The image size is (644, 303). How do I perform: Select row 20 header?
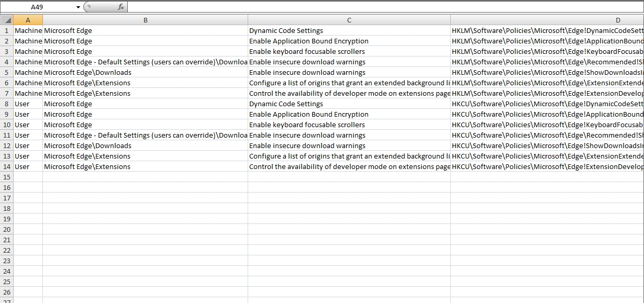(x=7, y=229)
